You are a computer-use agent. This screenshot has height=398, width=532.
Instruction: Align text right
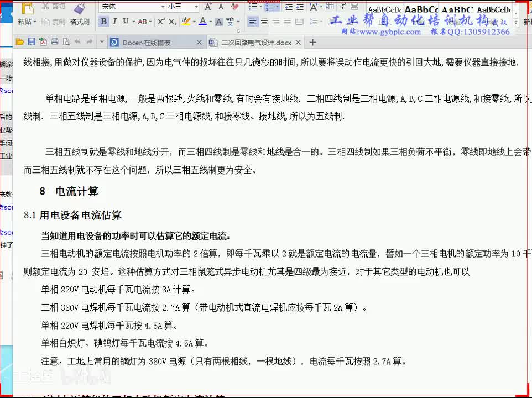(x=276, y=22)
